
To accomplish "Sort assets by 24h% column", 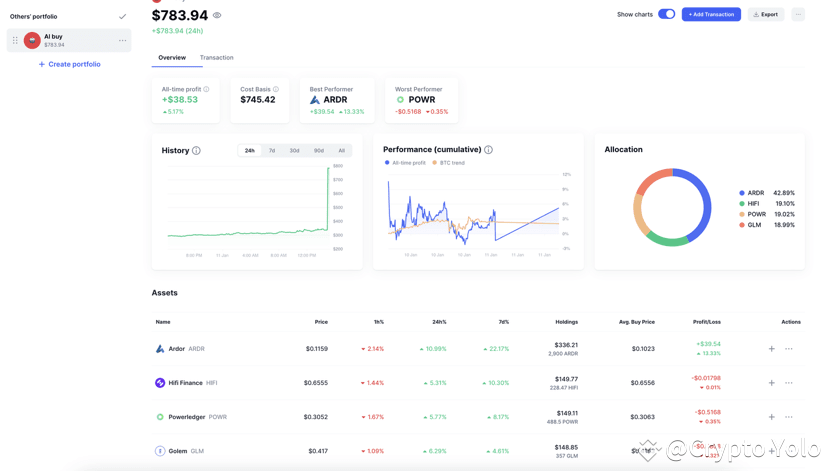I will coord(439,322).
